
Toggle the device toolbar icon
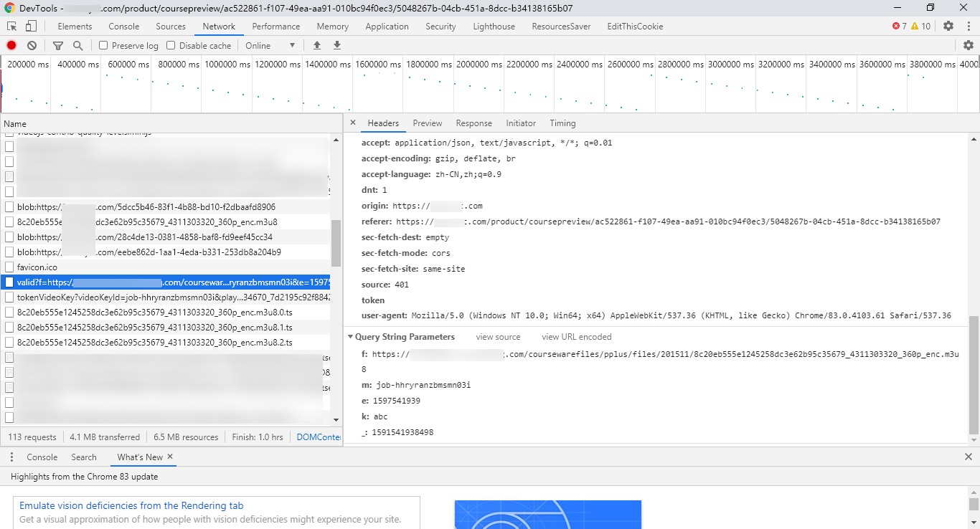(31, 26)
